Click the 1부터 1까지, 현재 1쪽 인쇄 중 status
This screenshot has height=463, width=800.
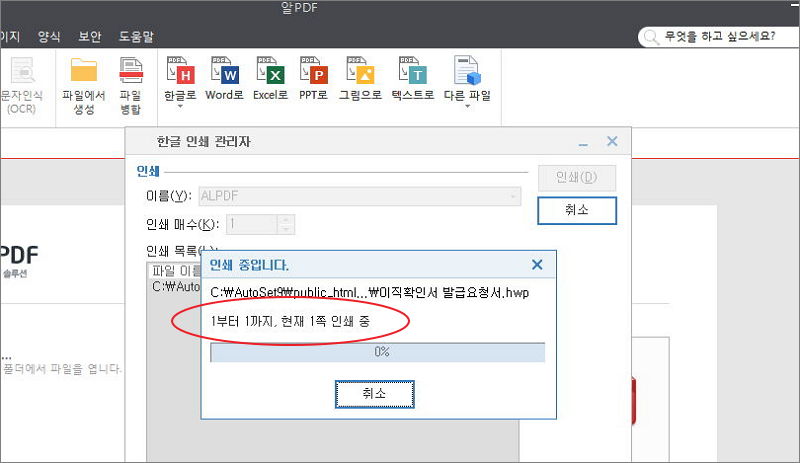coord(290,321)
